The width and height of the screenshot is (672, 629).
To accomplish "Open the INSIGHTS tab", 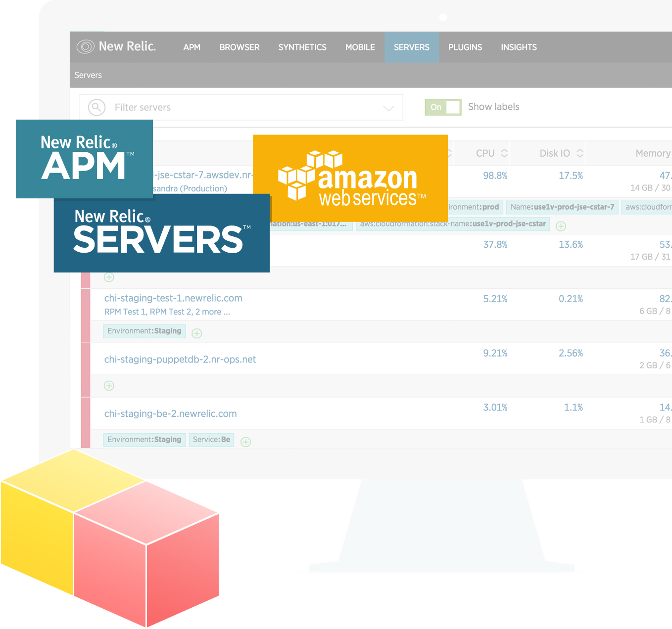I will pyautogui.click(x=519, y=47).
